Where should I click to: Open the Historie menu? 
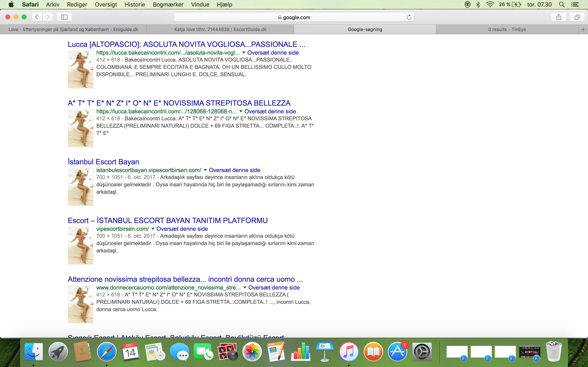click(135, 4)
